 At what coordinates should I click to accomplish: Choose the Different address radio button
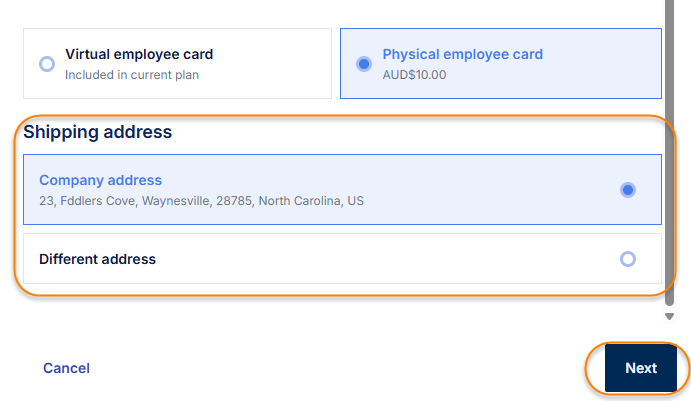click(627, 259)
